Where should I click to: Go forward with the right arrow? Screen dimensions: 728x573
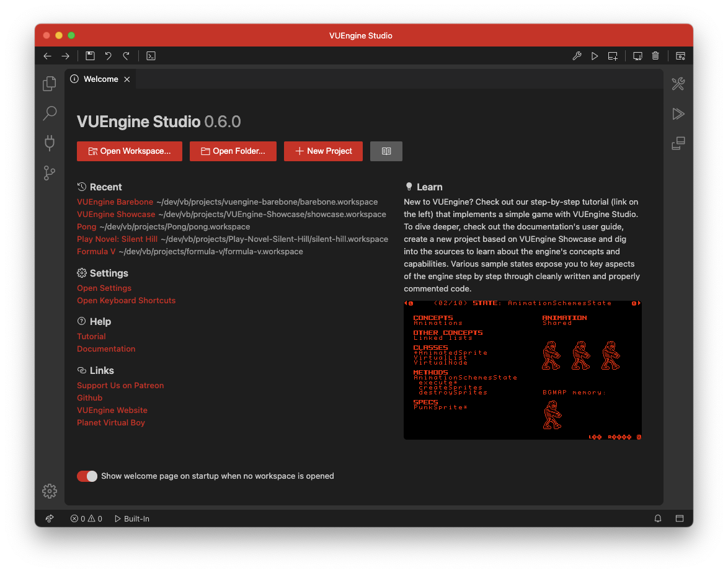[66, 56]
